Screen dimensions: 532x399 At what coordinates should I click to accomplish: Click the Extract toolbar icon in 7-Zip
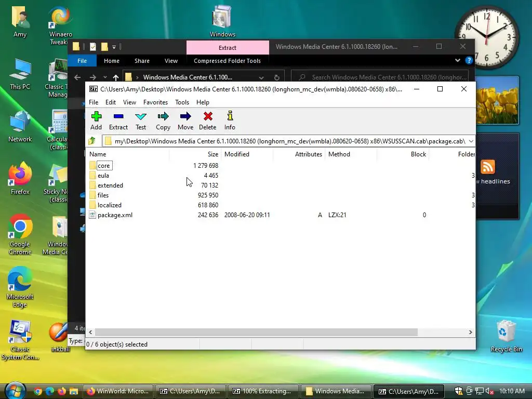click(x=118, y=121)
